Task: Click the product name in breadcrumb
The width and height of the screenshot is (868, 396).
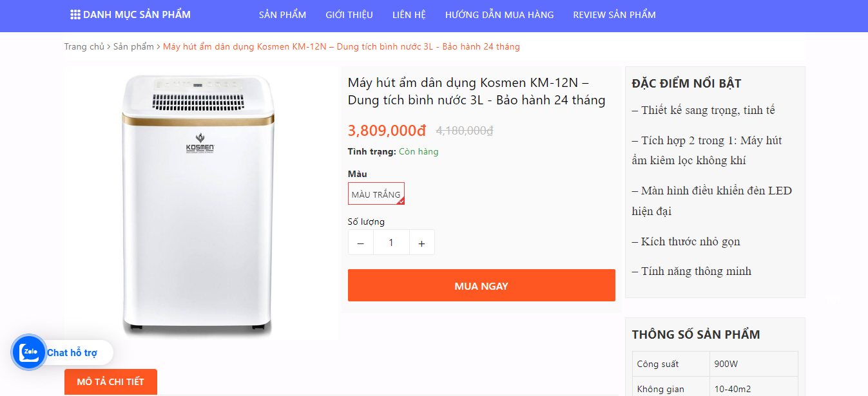Action: pos(341,46)
